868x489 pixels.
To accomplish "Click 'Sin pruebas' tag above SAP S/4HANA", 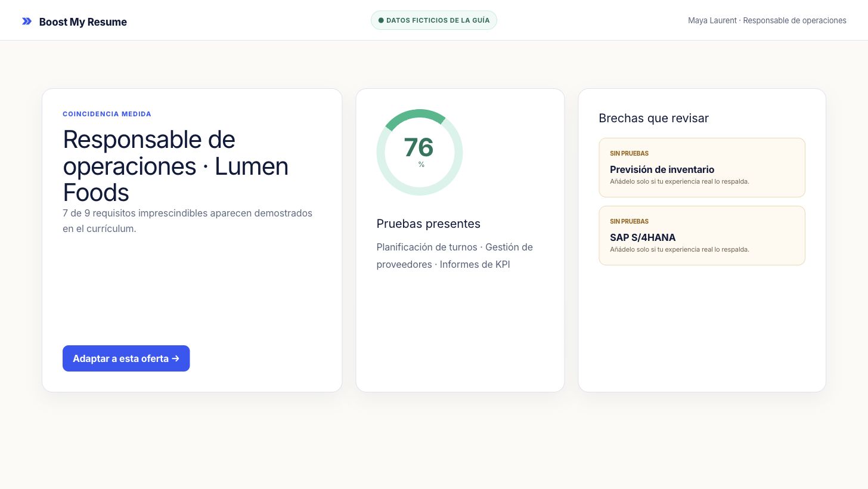I will pyautogui.click(x=630, y=221).
